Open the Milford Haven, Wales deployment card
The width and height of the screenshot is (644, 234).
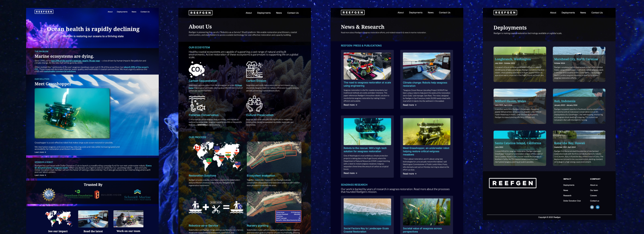click(520, 106)
